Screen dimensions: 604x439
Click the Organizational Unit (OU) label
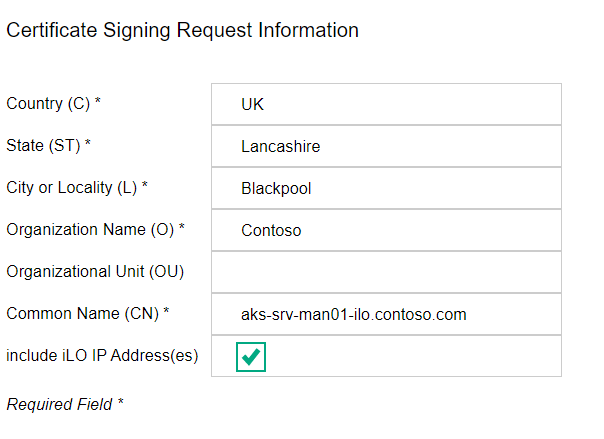(94, 272)
